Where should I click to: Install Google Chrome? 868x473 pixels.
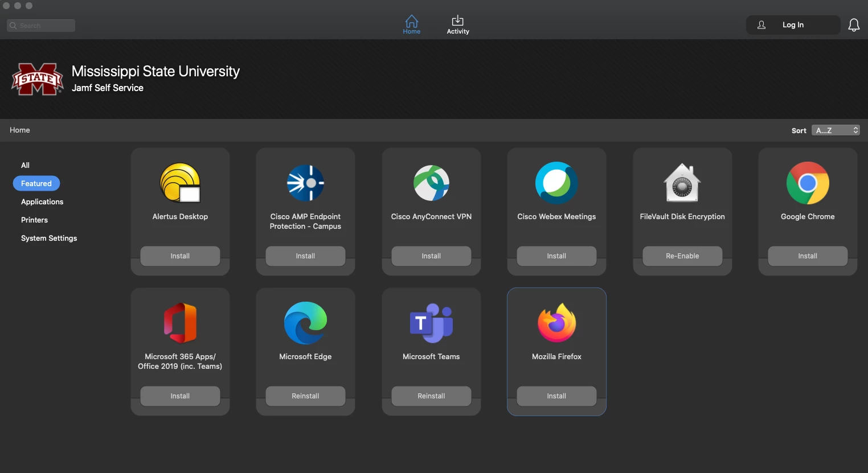[808, 256]
